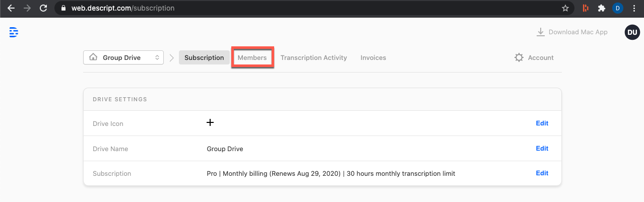Edit the Drive Icon setting
644x202 pixels.
click(x=542, y=123)
